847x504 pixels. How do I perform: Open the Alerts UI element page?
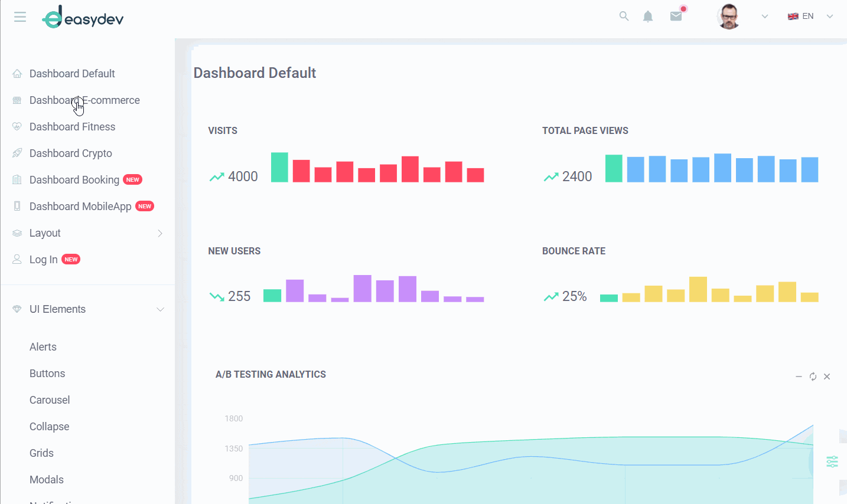pyautogui.click(x=43, y=347)
